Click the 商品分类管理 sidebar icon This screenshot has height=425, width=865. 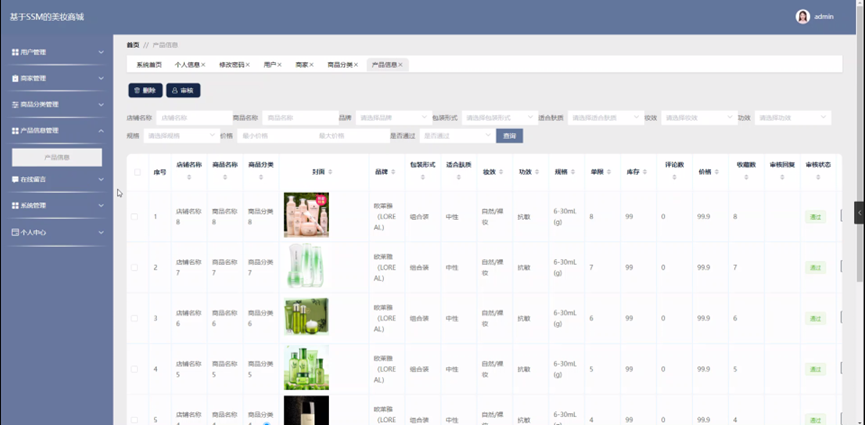(15, 104)
